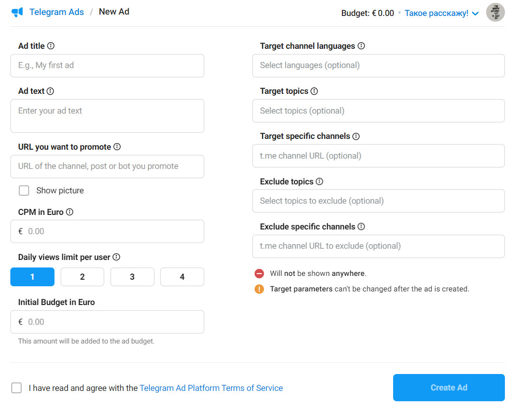This screenshot has height=420, width=519.
Task: Click info icon next to Ad title
Action: coord(51,46)
